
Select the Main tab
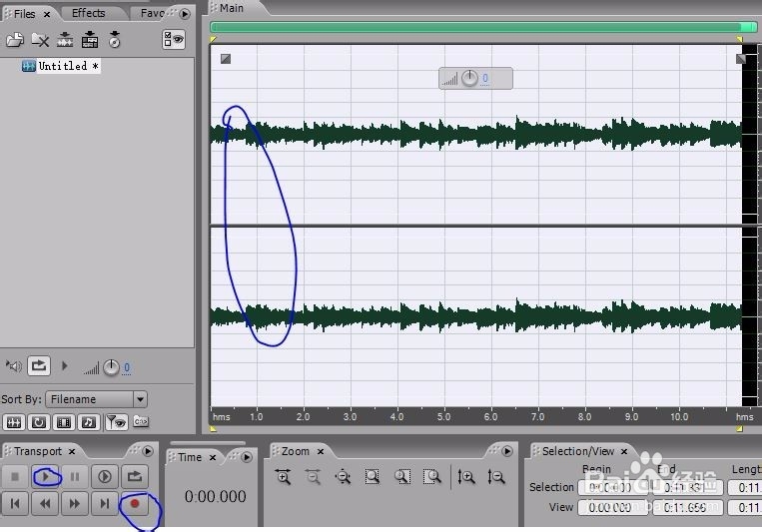pos(232,8)
